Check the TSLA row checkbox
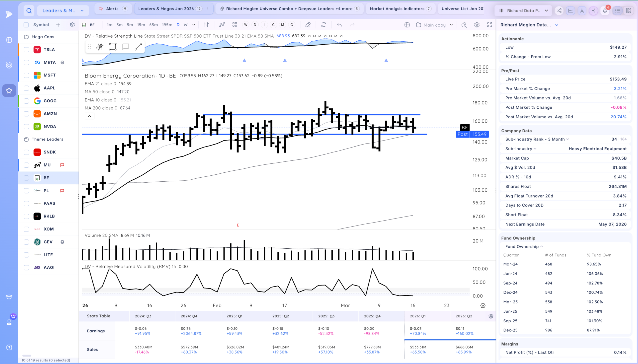Image resolution: width=638 pixels, height=364 pixels. click(x=26, y=50)
